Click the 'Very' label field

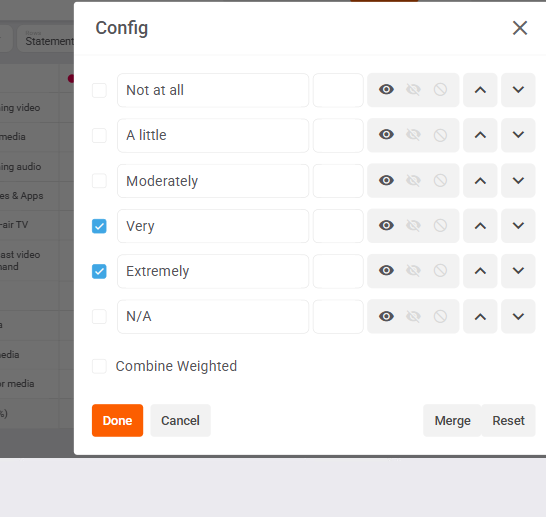pos(213,226)
